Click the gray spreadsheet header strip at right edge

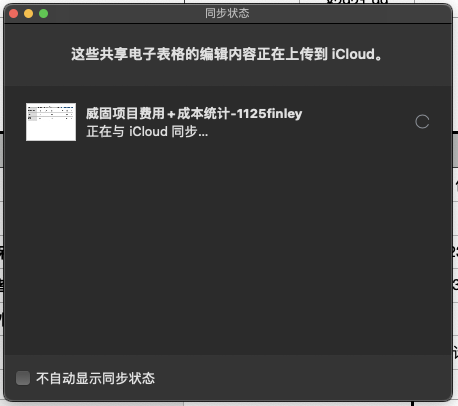tap(455, 150)
